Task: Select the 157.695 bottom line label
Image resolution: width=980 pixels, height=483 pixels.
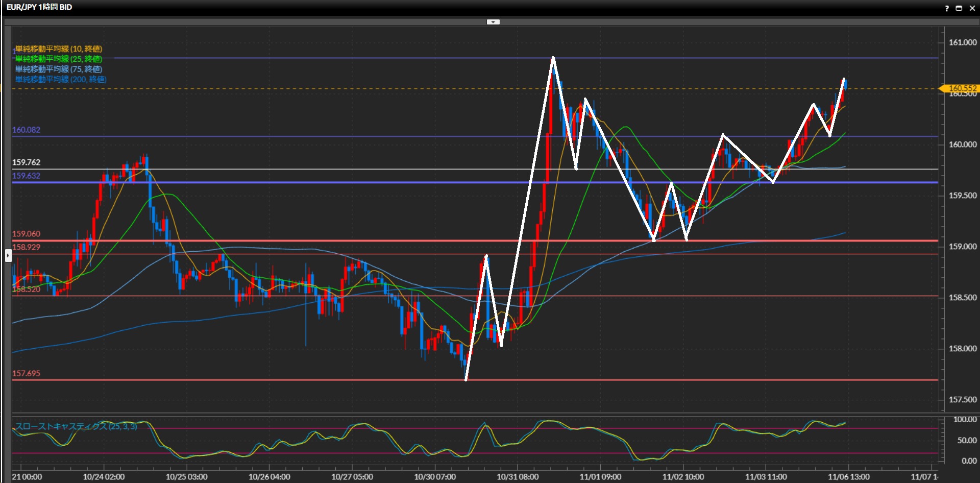Action: 26,373
